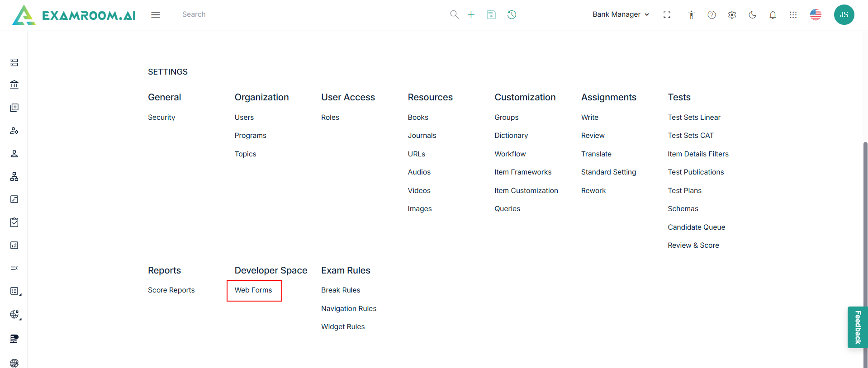Click the Search input field
Image resolution: width=868 pixels, height=368 pixels.
tap(312, 14)
